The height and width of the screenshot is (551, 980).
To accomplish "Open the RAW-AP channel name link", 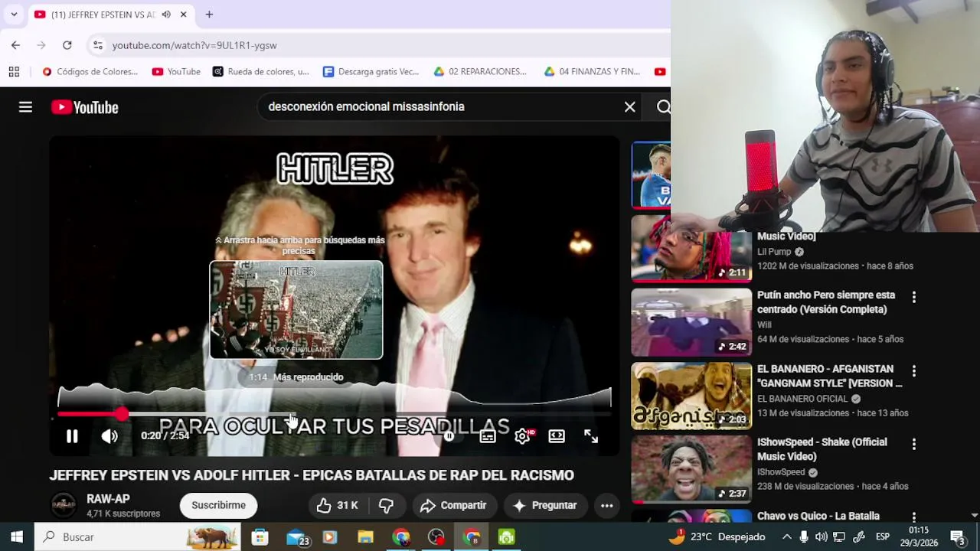I will 108,499.
